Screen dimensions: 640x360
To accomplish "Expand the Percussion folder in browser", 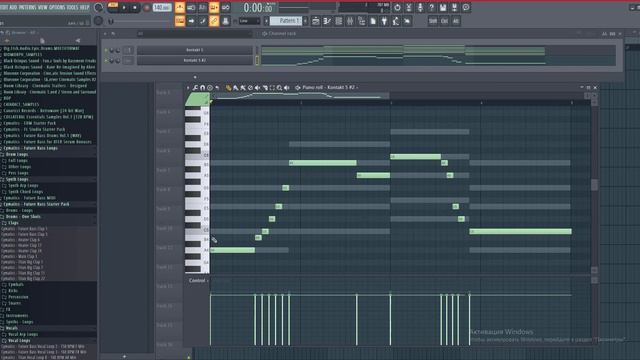I will pos(18,297).
